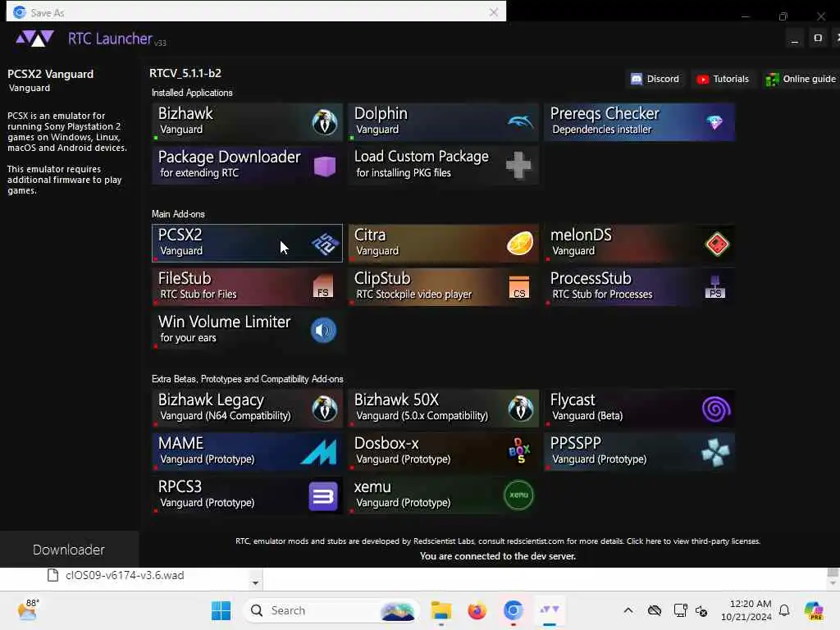Click the ClipStub CS icon

(x=519, y=287)
